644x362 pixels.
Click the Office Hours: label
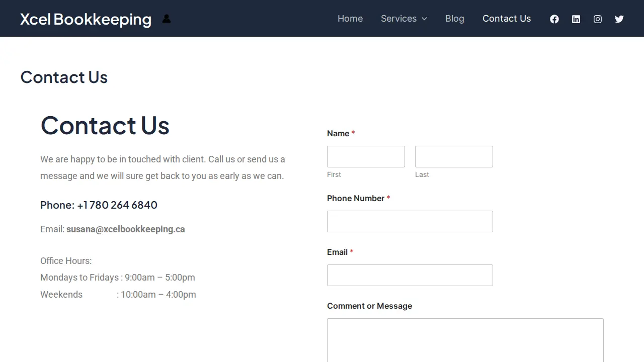coord(66,261)
